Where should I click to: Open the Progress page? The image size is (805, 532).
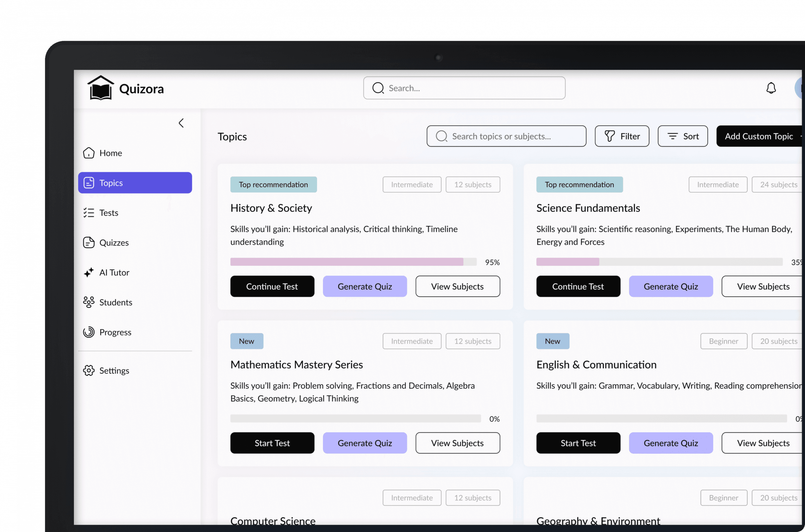135,332
